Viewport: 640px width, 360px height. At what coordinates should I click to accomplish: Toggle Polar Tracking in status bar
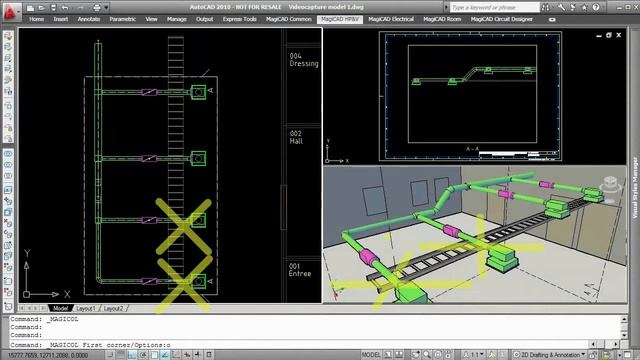pos(143,355)
